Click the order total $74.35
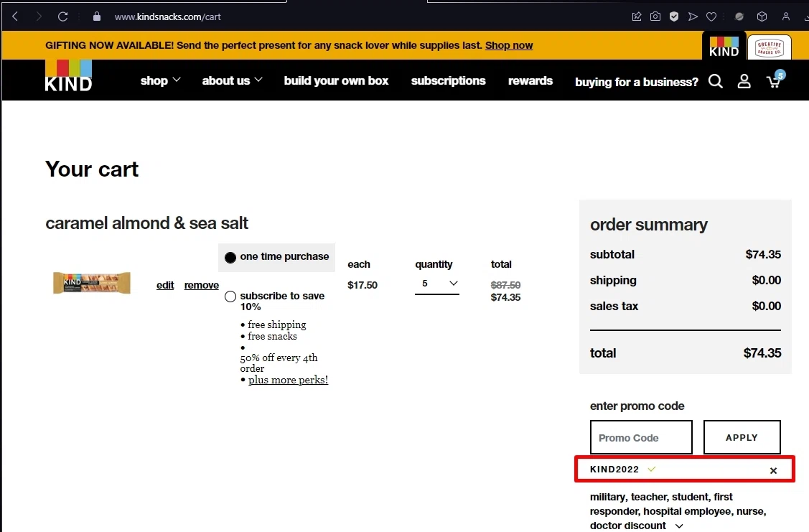Screen dimensions: 809x532 [x=762, y=353]
